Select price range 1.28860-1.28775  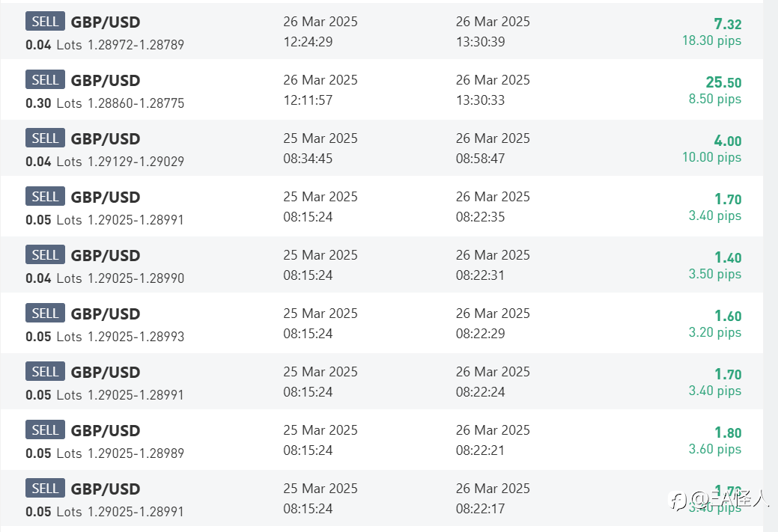coord(136,103)
